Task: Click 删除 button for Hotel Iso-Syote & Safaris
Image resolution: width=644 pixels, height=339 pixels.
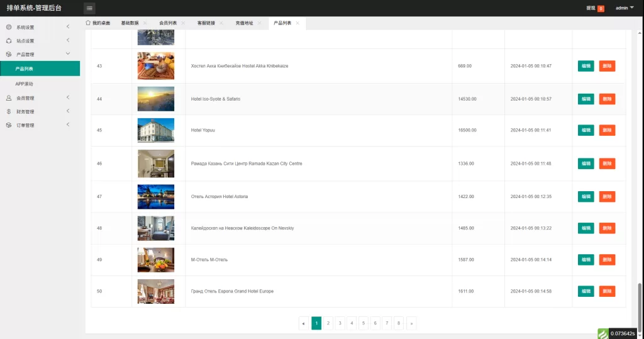Action: click(607, 99)
